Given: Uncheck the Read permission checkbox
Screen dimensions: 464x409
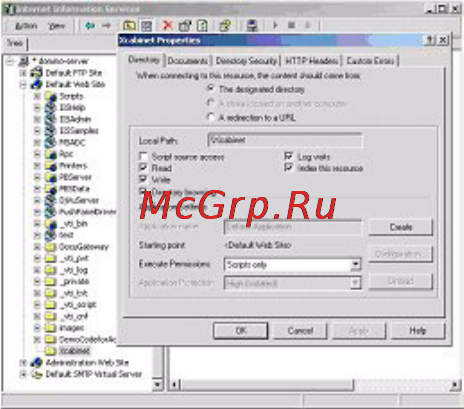Looking at the screenshot, I should (143, 168).
